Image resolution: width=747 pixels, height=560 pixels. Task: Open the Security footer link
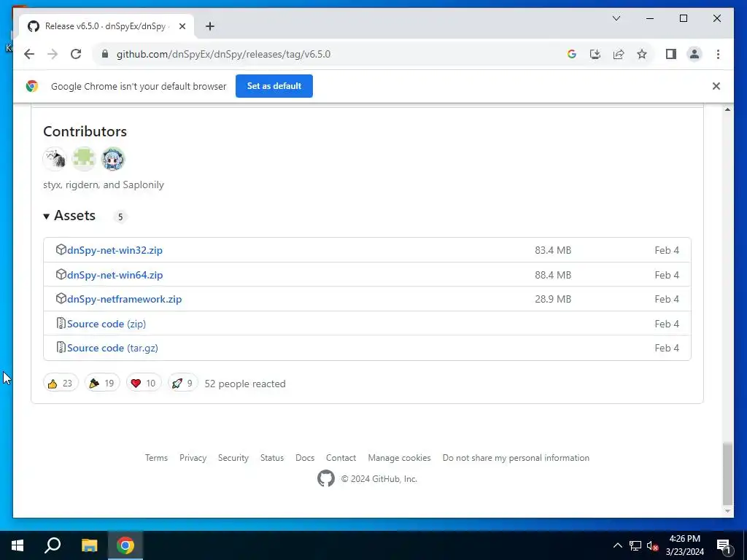tap(233, 458)
